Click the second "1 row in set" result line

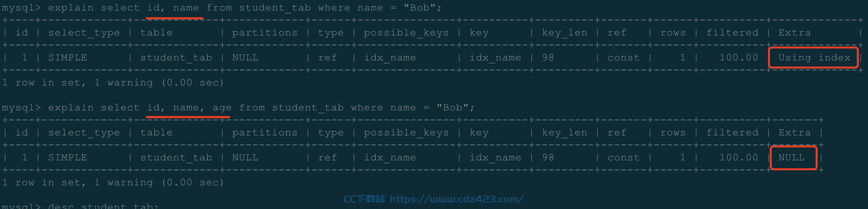[113, 182]
